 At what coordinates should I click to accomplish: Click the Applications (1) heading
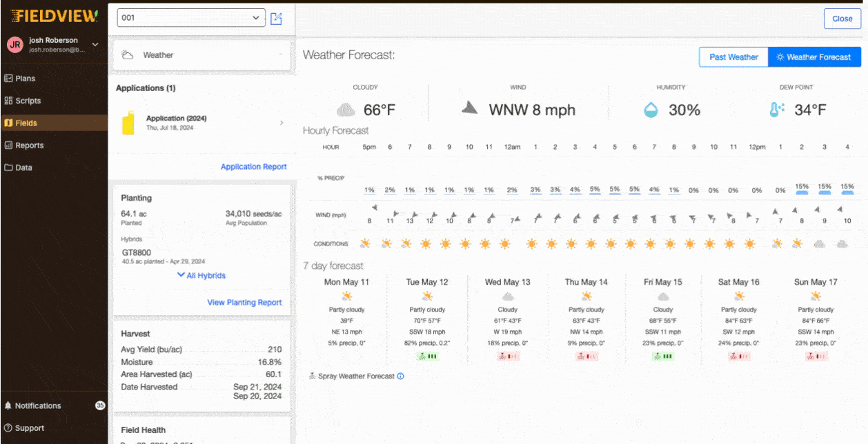click(x=146, y=88)
